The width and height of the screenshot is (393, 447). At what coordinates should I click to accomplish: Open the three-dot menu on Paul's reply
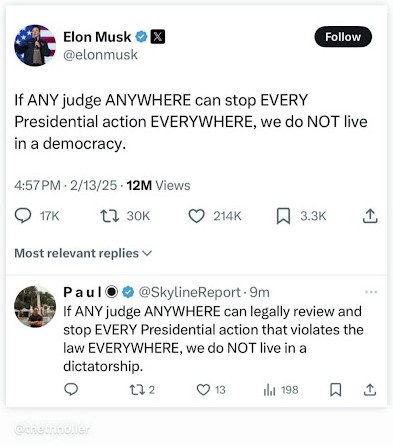point(371,292)
